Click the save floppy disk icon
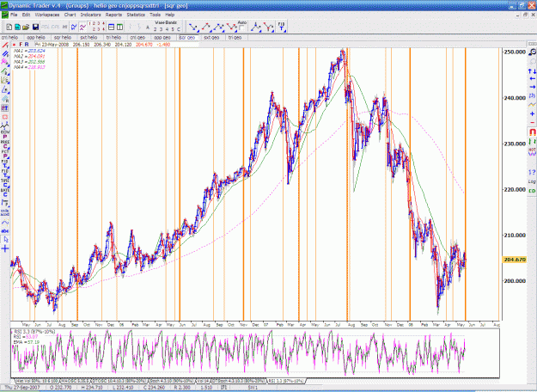Viewport: 537px width, 392px height. [x=35, y=27]
